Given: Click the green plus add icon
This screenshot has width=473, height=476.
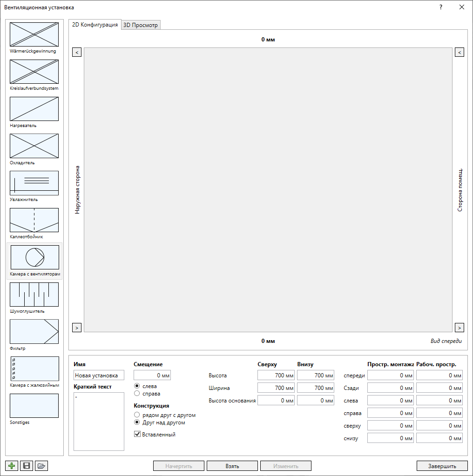Looking at the screenshot, I should click(x=12, y=466).
